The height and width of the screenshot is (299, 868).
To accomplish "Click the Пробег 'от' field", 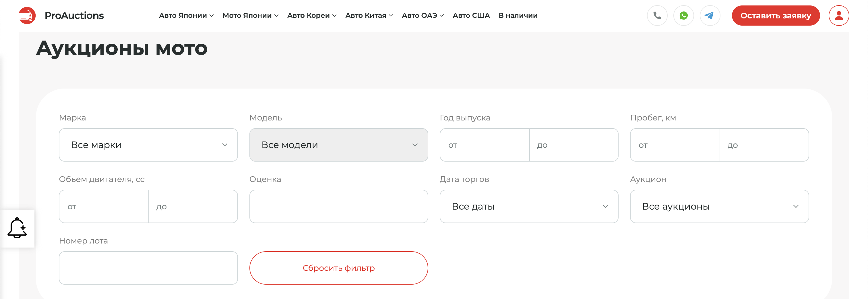I will pos(675,145).
